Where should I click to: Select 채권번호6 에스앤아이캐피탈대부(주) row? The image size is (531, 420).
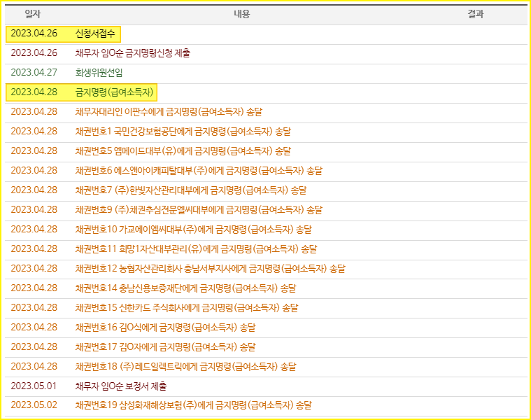[266, 171]
